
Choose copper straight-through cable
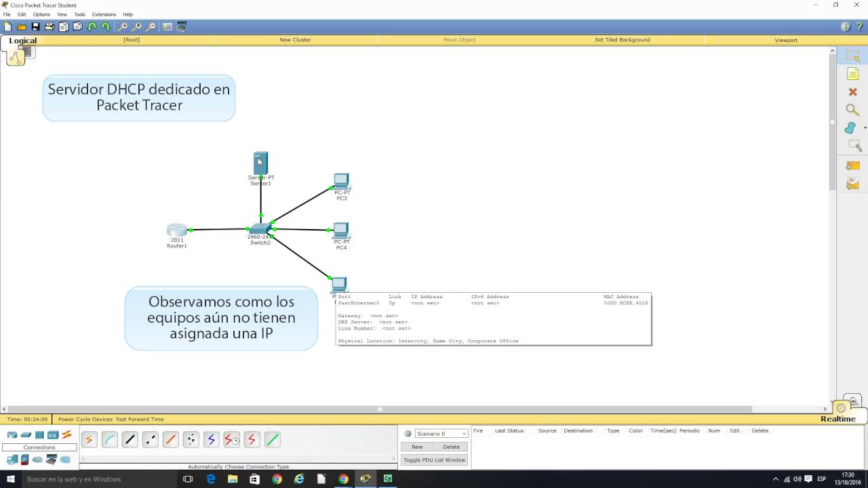click(x=130, y=440)
